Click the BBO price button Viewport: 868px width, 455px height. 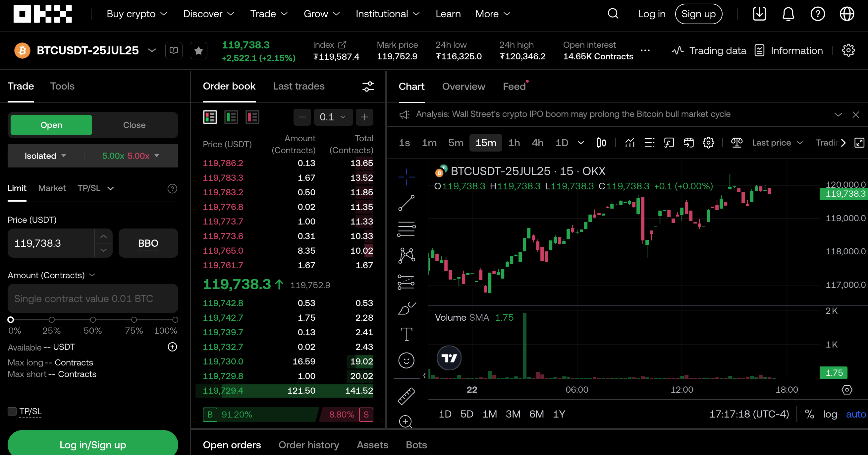tap(148, 243)
